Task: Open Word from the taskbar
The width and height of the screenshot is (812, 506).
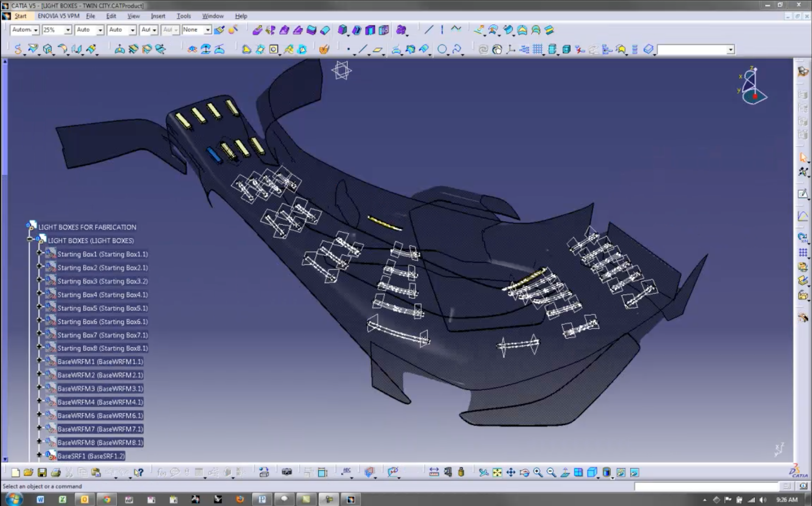Action: click(40, 500)
